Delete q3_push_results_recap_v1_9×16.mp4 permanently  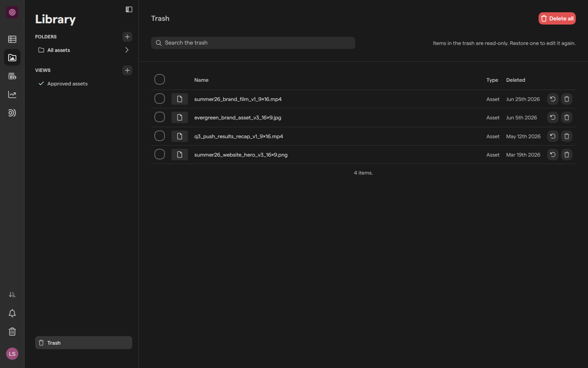567,136
